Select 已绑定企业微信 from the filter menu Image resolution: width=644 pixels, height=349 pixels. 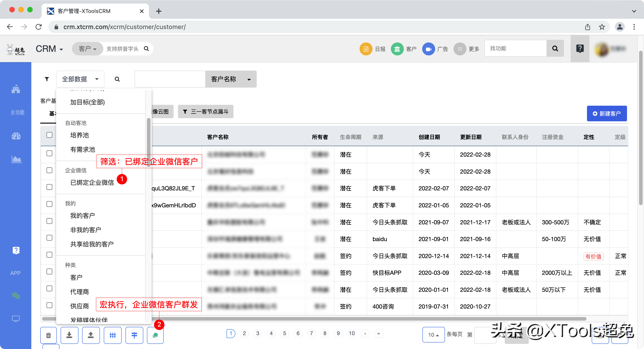click(92, 182)
